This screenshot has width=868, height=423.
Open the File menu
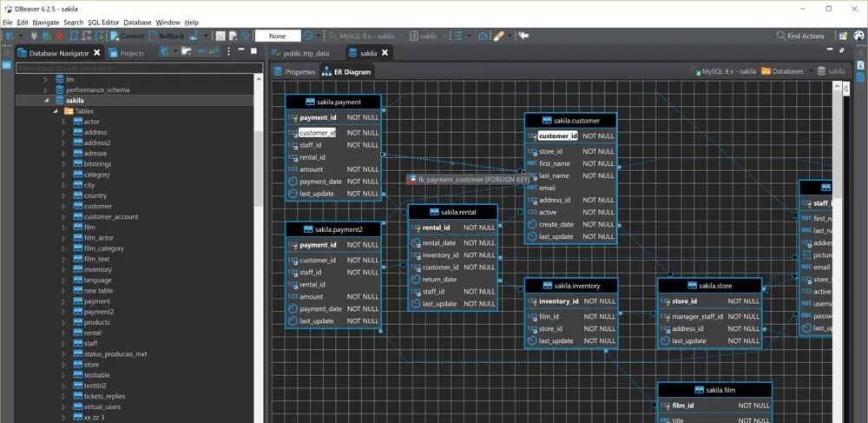pyautogui.click(x=8, y=22)
